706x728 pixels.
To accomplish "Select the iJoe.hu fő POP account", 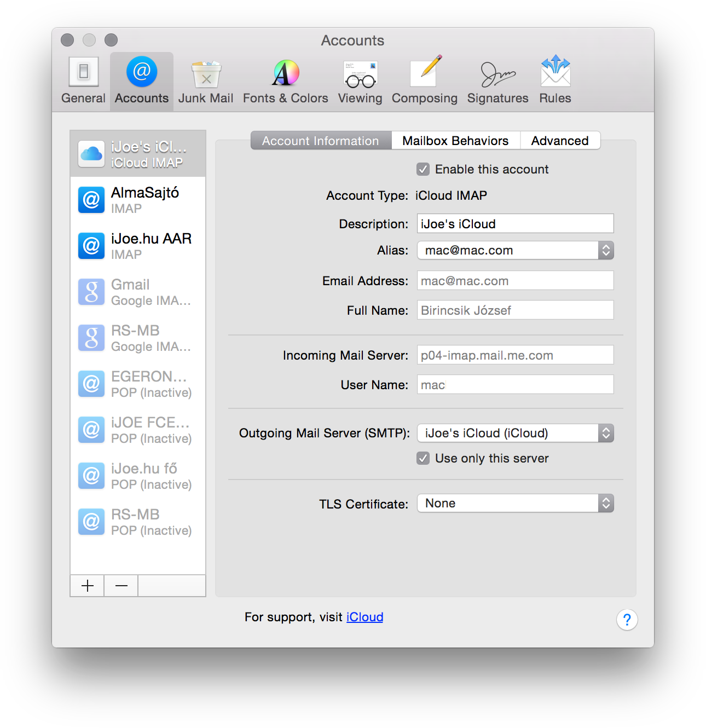I will 138,476.
